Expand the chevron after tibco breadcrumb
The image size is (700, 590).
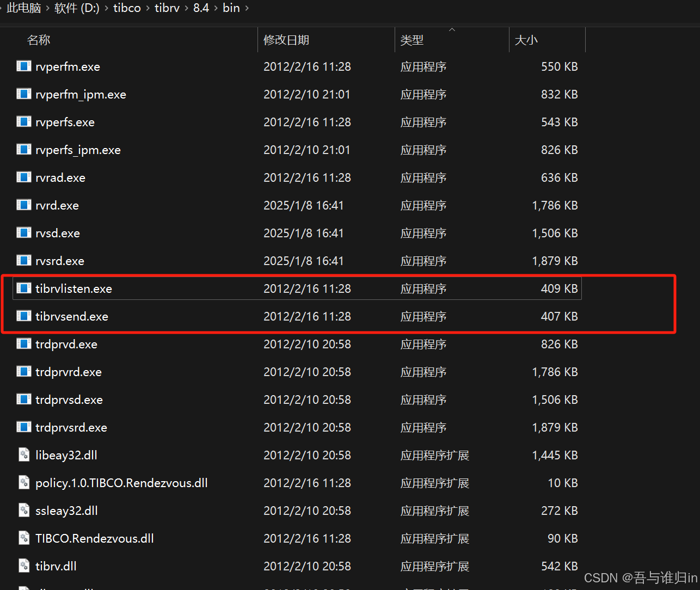(x=148, y=8)
